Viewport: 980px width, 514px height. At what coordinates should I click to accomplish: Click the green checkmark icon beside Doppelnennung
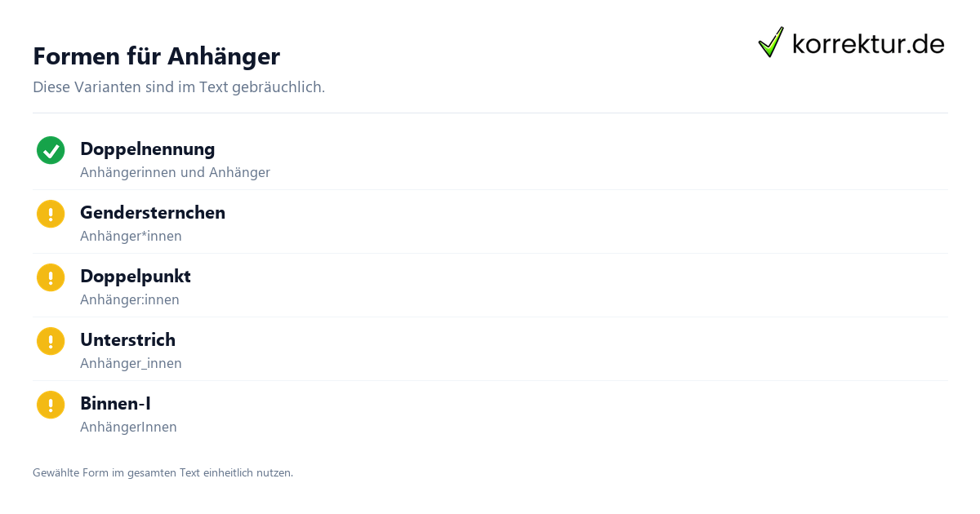51,150
